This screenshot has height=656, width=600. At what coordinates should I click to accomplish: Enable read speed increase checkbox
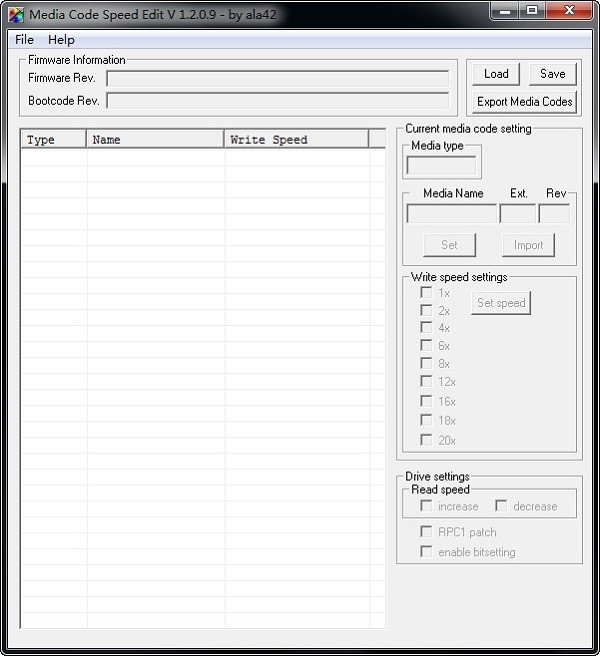click(426, 506)
